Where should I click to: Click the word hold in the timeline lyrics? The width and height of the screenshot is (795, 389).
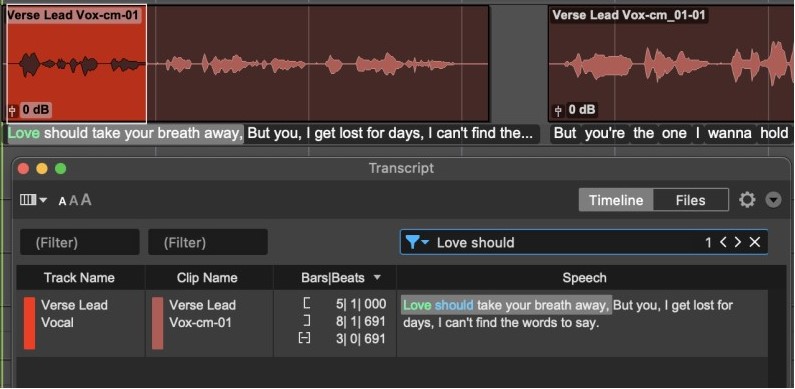[773, 134]
